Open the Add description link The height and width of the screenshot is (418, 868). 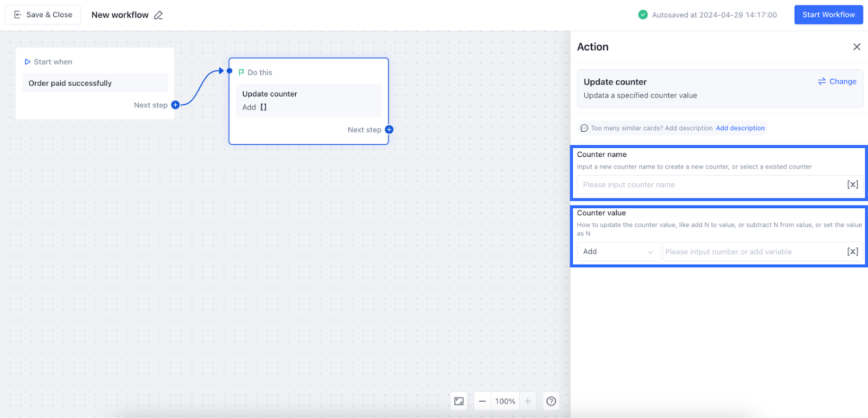(x=740, y=128)
